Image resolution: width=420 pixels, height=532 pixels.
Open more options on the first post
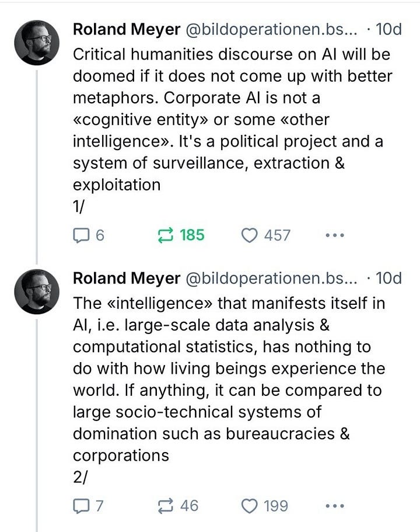click(x=333, y=235)
